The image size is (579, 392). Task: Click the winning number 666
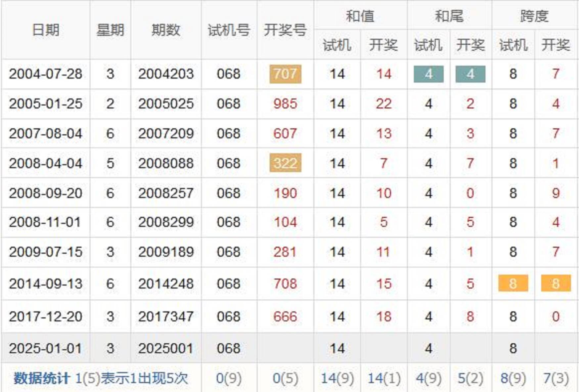[x=285, y=317]
